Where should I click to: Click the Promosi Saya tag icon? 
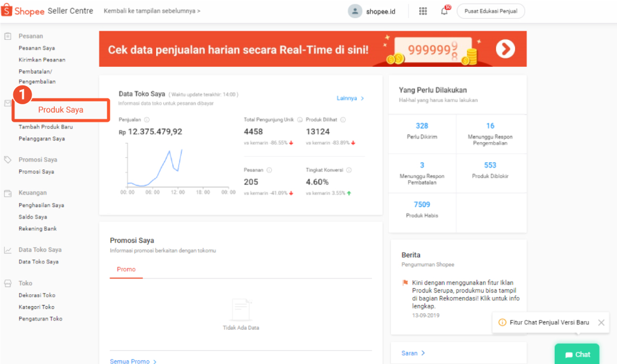[x=7, y=159]
